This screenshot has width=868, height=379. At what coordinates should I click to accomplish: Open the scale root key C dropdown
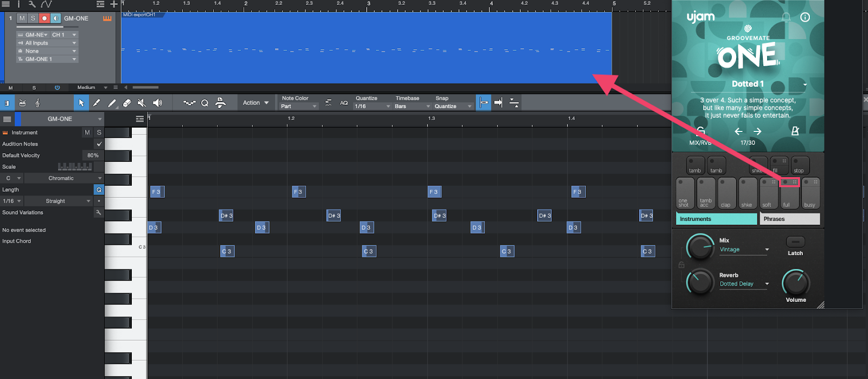[x=12, y=178]
